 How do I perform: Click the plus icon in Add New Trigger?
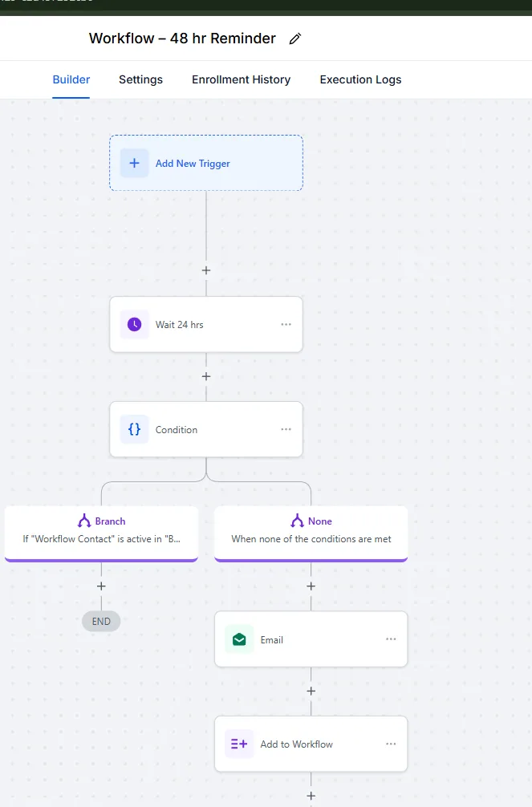pyautogui.click(x=135, y=163)
